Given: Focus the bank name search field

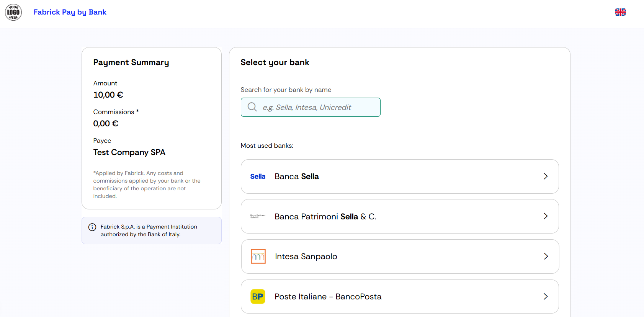Looking at the screenshot, I should click(311, 107).
